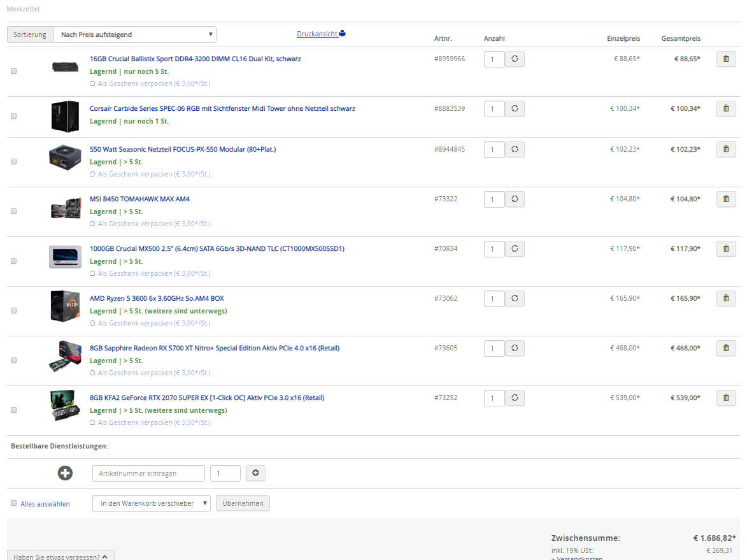The width and height of the screenshot is (747, 560).
Task: Open the In den Warenkorb verschieben dropdown
Action: tap(152, 503)
